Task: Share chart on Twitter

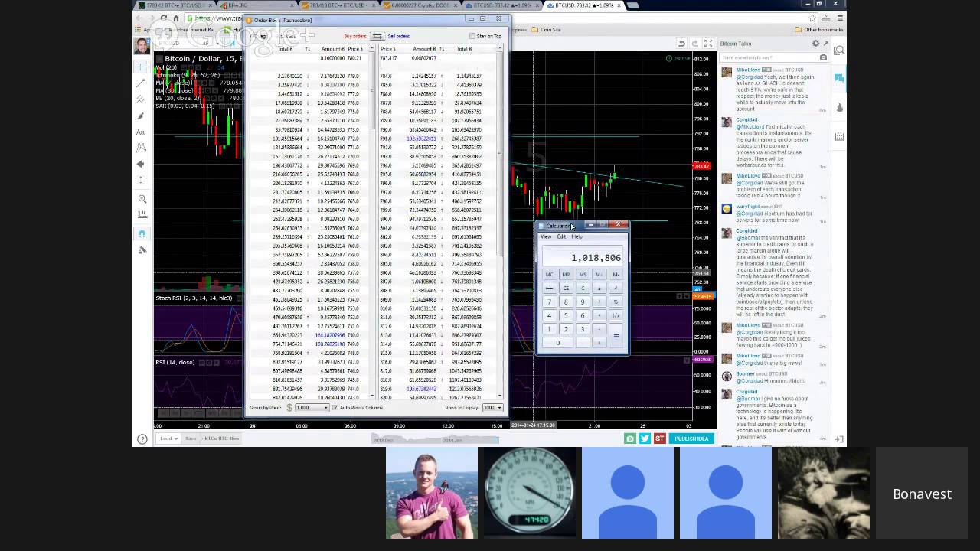Action: click(645, 439)
